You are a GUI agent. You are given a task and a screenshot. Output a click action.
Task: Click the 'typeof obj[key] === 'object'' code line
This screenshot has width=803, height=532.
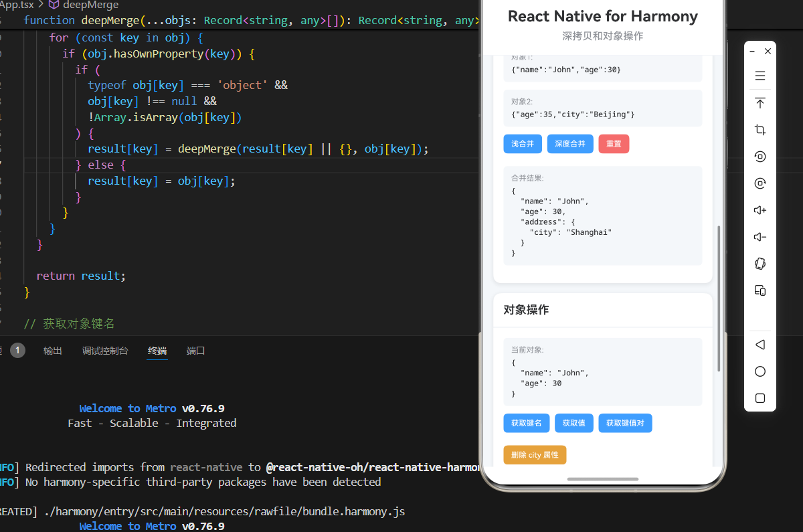187,85
